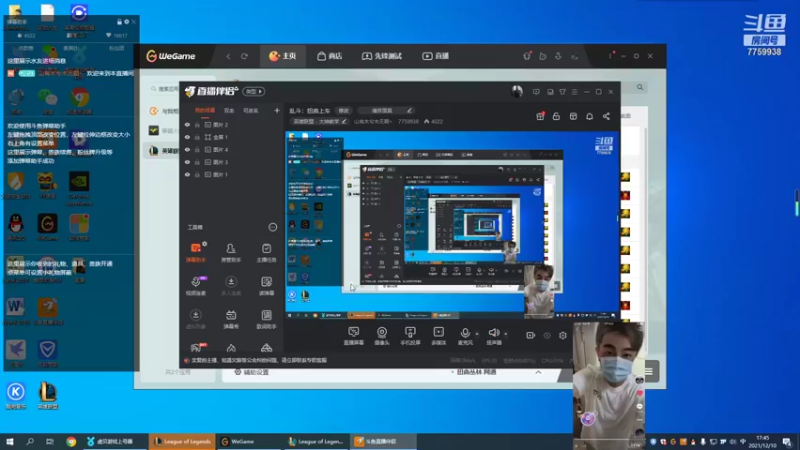Collapse the 工具箱 toolbox with the circle button
Image resolution: width=800 pixels, height=450 pixels.
pos(272,227)
